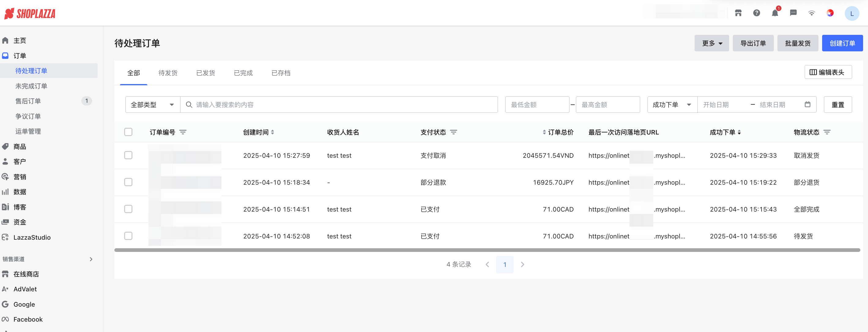This screenshot has height=332, width=868.
Task: Open landing URL of the 2045571.54VND order
Action: 636,156
